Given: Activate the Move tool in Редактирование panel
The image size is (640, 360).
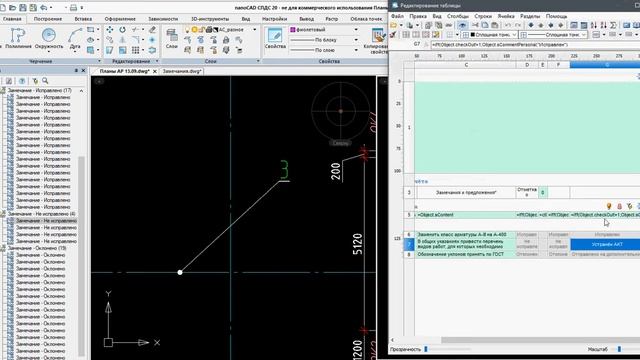Looking at the screenshot, I should (110, 30).
